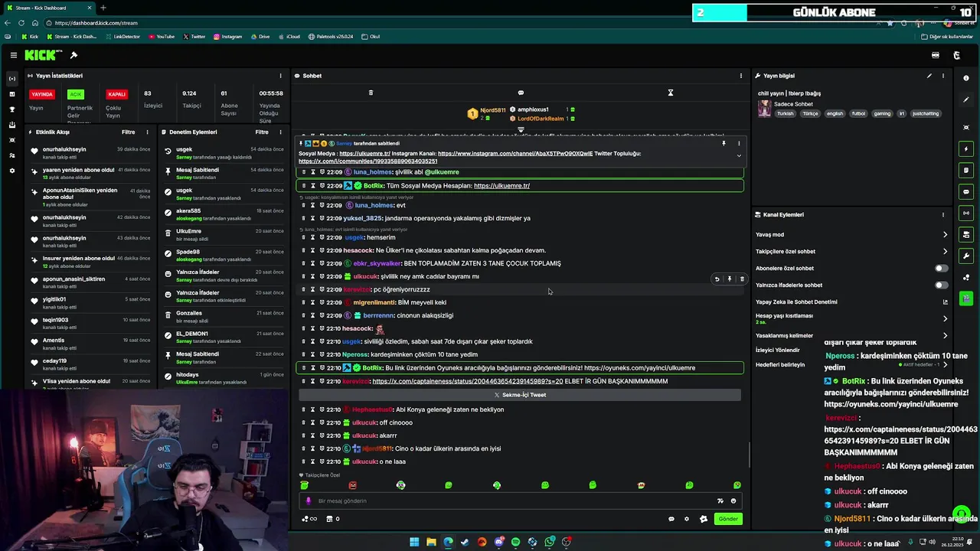Toggle Abonelere özel sohbet switch

pos(941,269)
